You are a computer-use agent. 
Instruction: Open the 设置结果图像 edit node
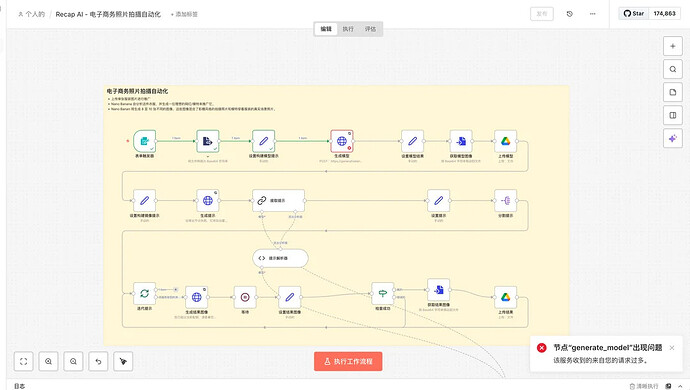pos(290,298)
